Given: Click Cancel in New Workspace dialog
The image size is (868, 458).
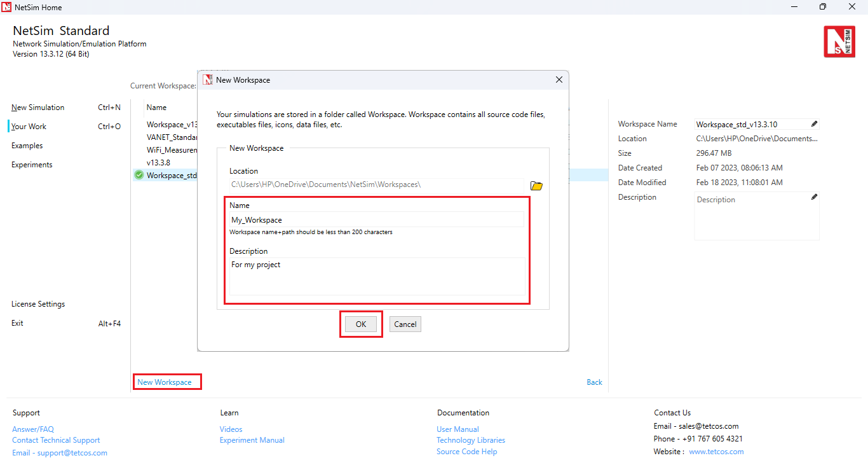Looking at the screenshot, I should click(405, 324).
